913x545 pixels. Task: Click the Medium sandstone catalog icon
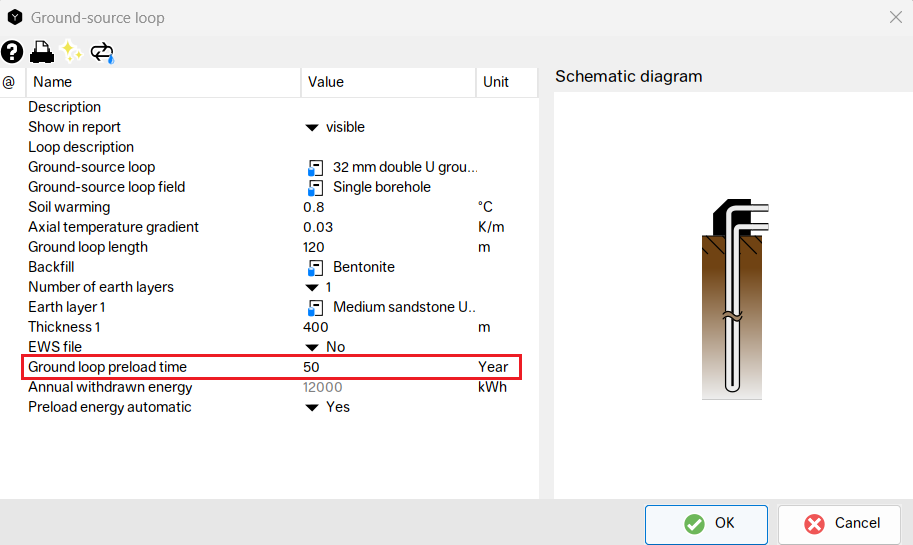tap(316, 307)
